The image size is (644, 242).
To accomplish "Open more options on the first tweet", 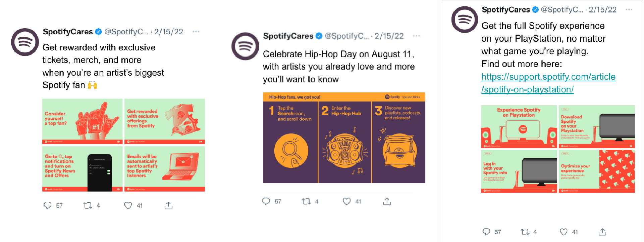I will coord(196,32).
